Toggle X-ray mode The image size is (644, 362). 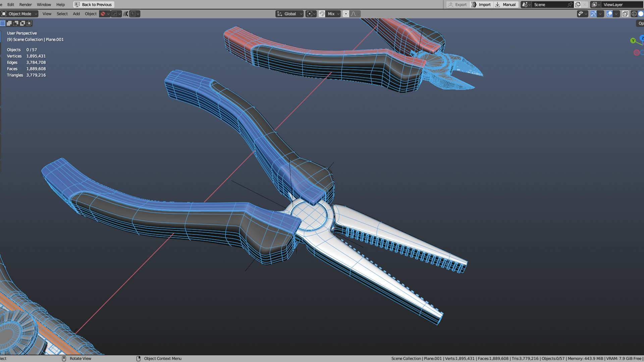click(x=625, y=14)
